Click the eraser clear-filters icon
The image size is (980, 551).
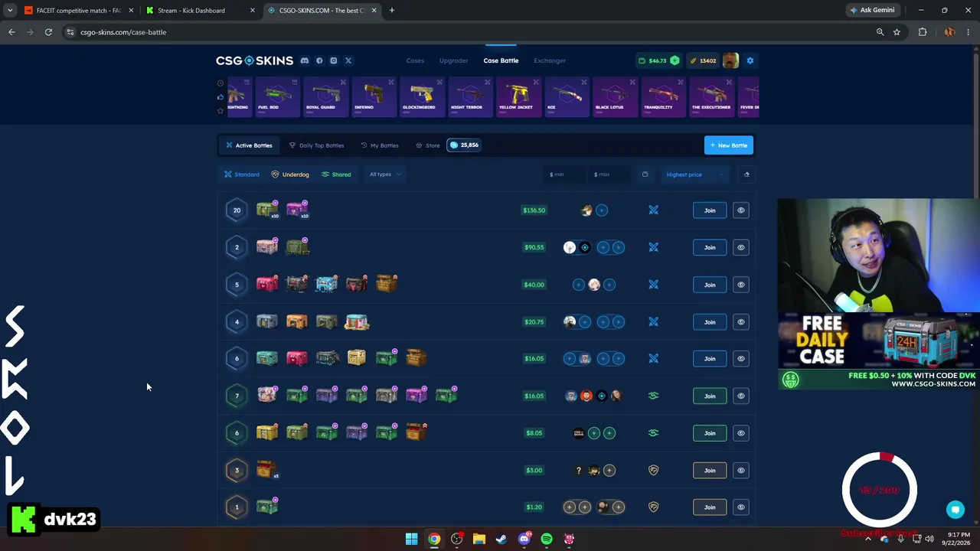point(746,174)
